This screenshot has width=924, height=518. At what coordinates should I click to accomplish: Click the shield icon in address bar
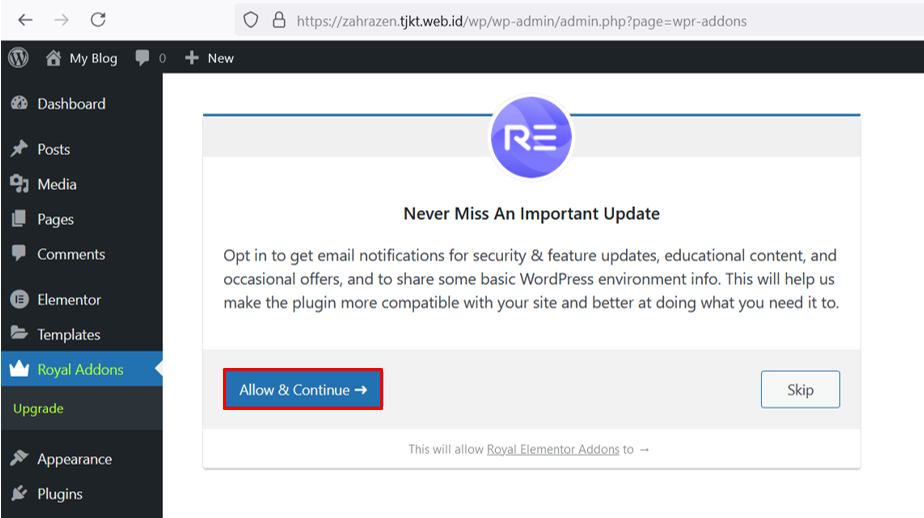coord(251,20)
